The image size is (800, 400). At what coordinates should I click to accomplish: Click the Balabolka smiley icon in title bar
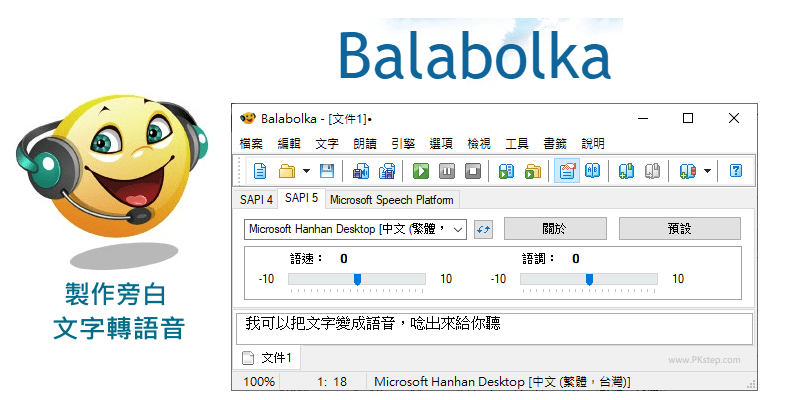[248, 118]
